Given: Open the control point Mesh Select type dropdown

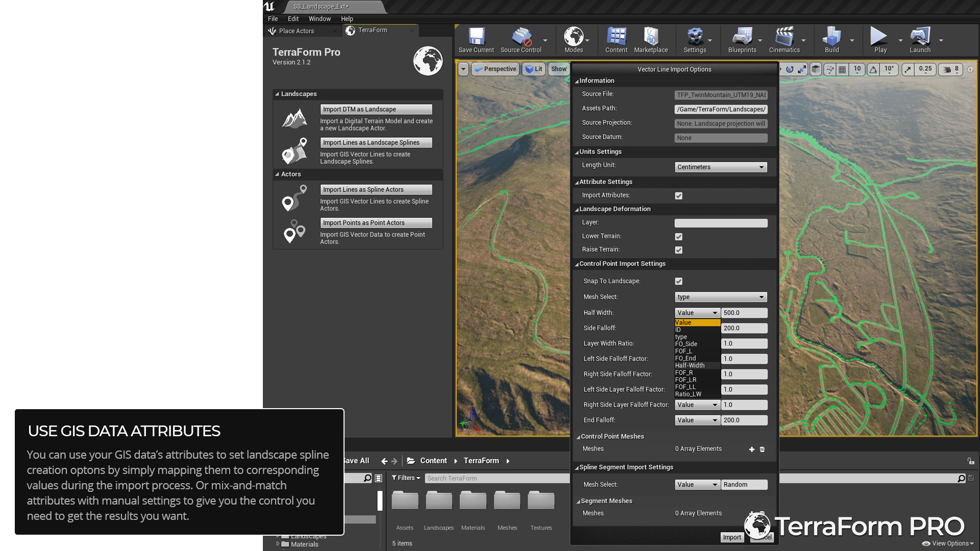Looking at the screenshot, I should (720, 297).
